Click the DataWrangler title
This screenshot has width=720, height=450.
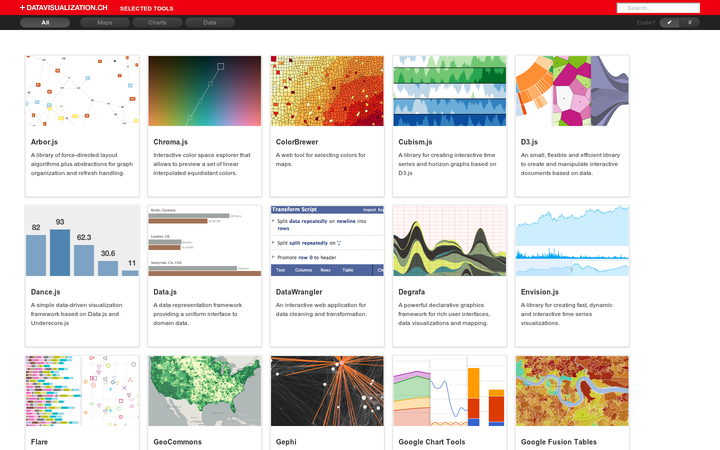click(x=299, y=292)
